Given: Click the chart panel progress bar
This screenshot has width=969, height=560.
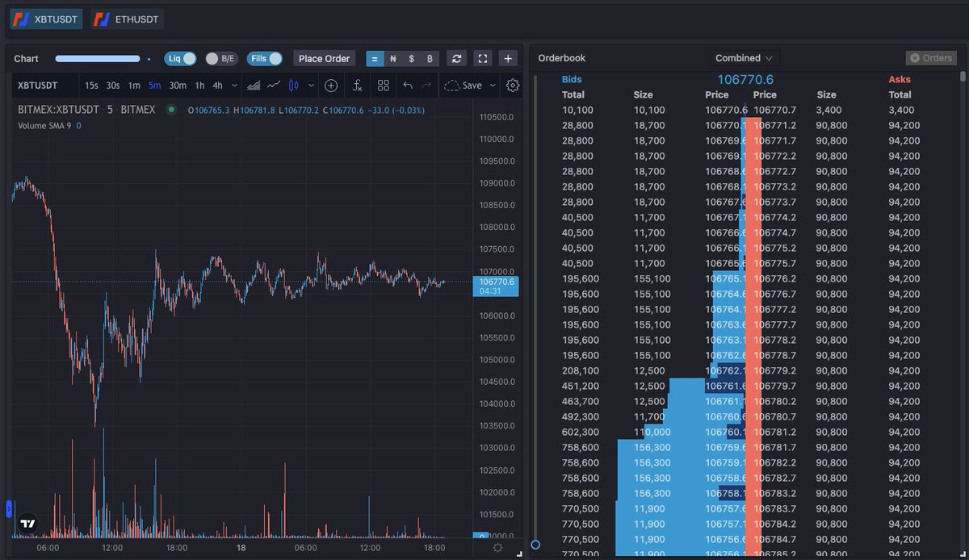Looking at the screenshot, I should [98, 59].
